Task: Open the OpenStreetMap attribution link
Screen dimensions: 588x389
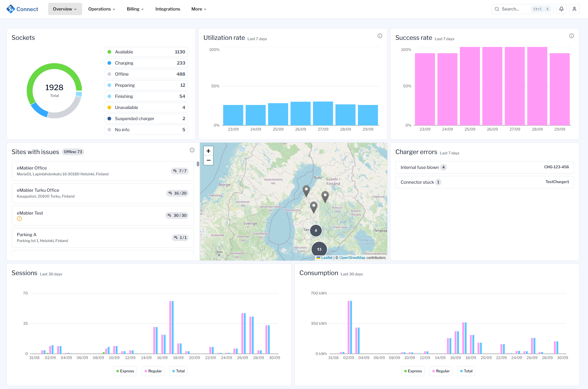Action: [x=352, y=258]
